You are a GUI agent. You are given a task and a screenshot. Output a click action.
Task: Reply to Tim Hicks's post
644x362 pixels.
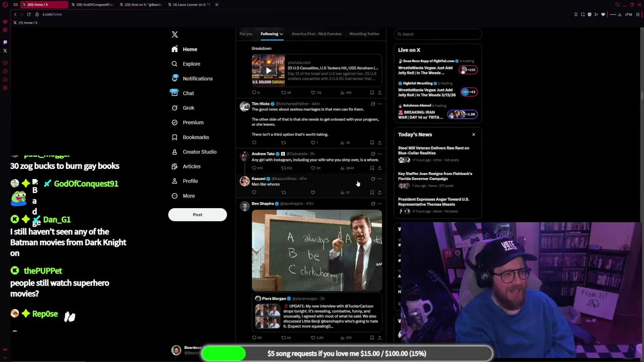[x=254, y=143]
